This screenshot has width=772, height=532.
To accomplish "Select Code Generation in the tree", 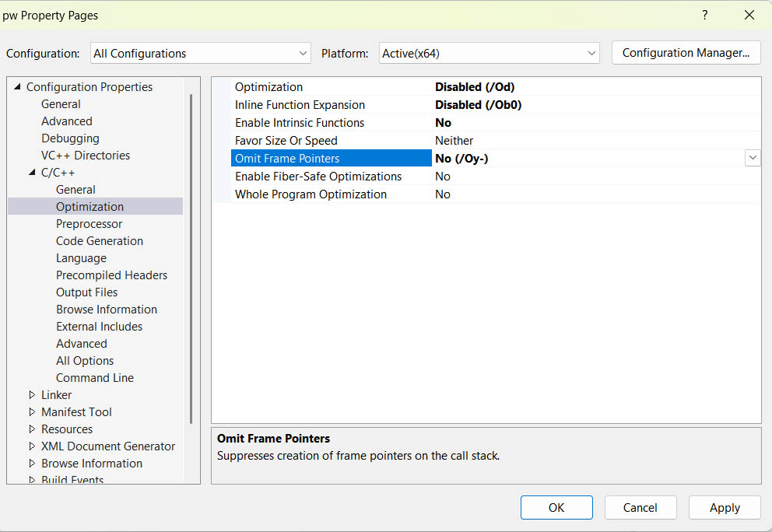I will click(100, 241).
